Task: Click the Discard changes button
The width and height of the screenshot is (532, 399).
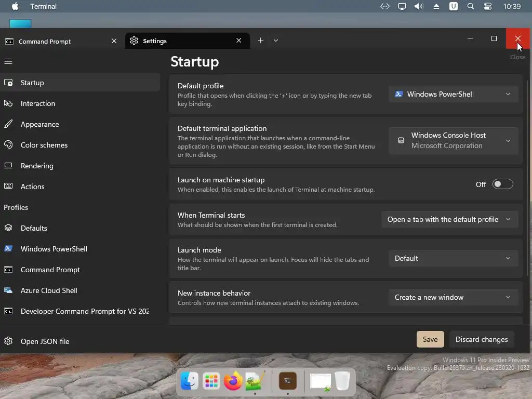Action: coord(482,339)
